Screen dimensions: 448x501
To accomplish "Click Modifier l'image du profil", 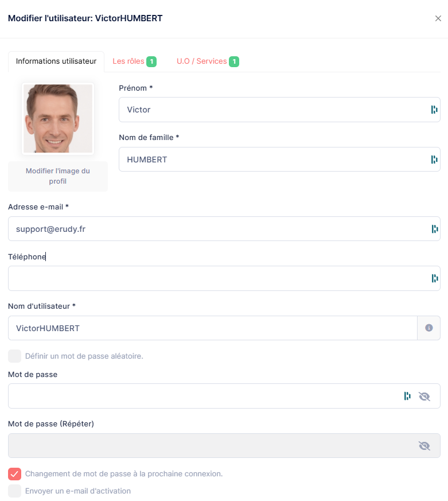I will (58, 176).
